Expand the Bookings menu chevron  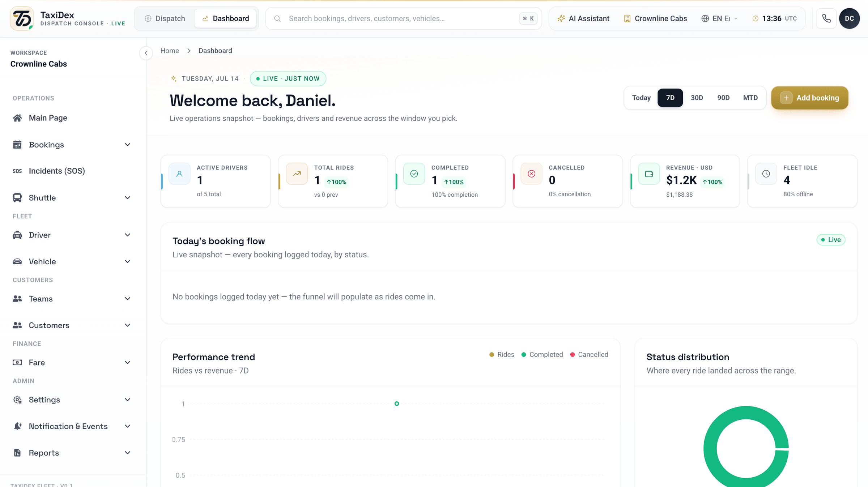127,145
